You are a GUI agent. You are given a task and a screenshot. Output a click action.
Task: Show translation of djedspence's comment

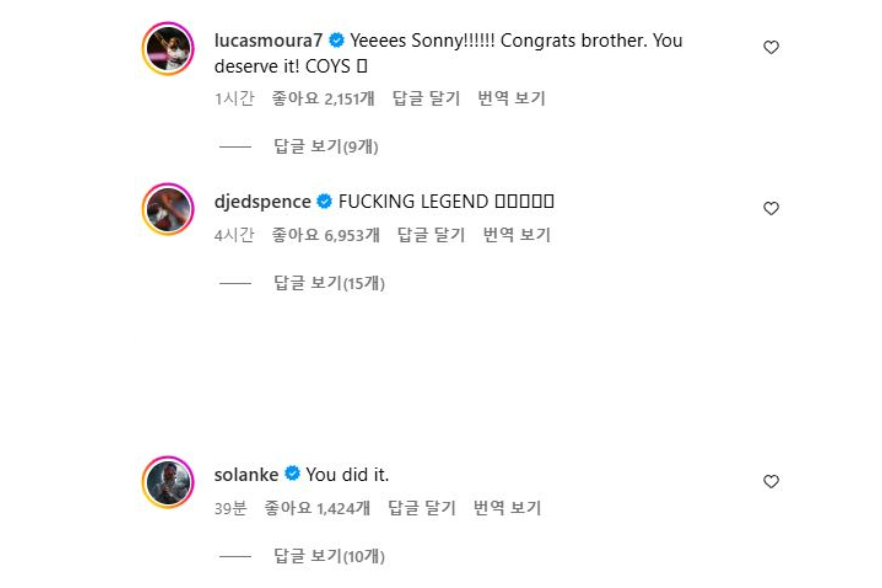(516, 235)
